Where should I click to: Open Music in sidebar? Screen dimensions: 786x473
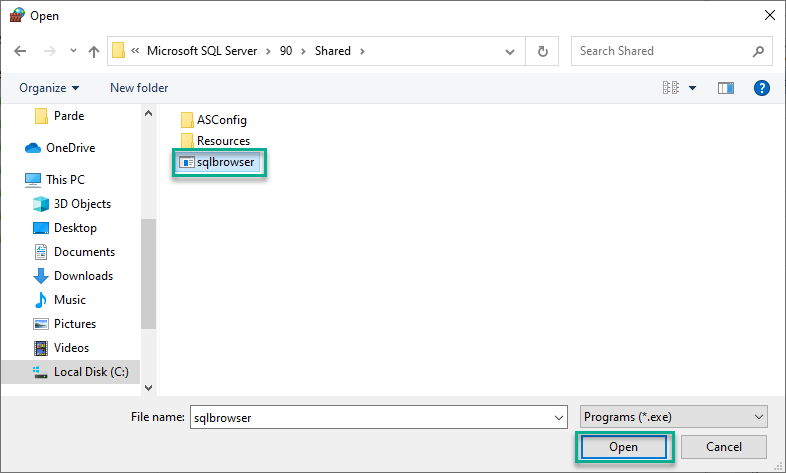(70, 300)
